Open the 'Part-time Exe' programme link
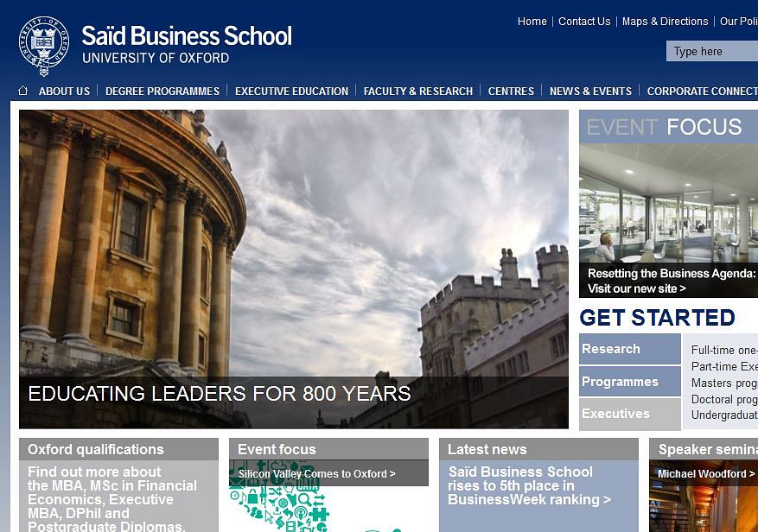758x532 pixels. point(724,366)
